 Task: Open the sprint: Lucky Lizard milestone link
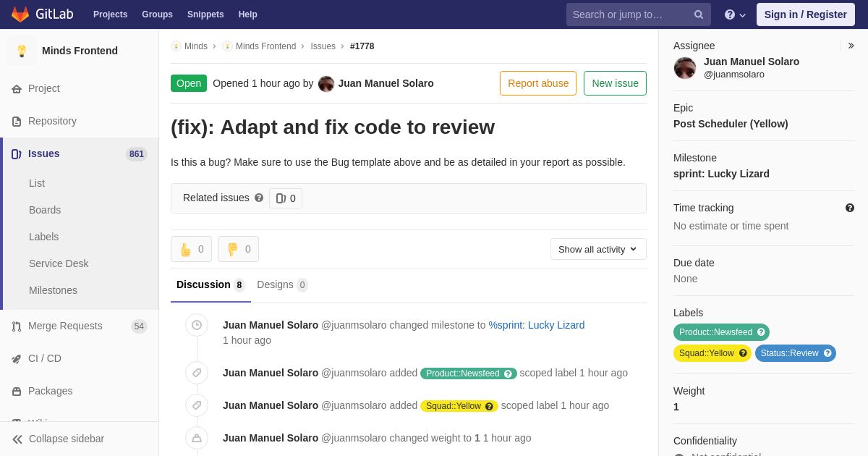click(x=536, y=325)
